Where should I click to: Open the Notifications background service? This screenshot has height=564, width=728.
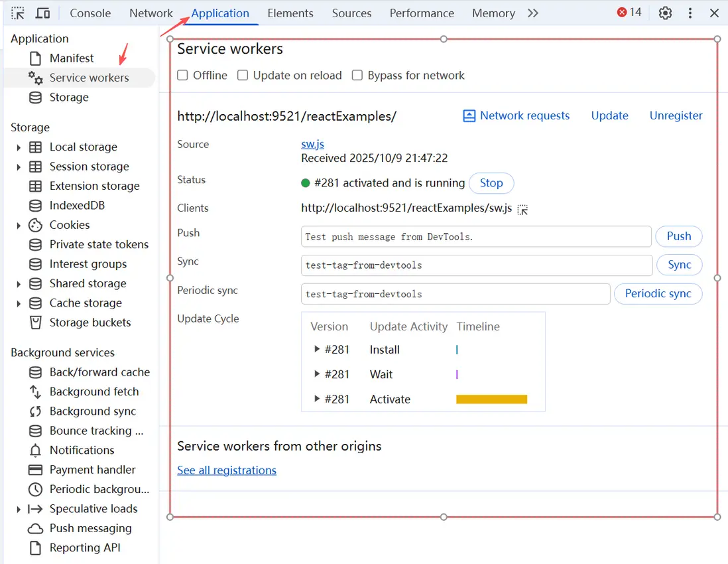(x=82, y=450)
